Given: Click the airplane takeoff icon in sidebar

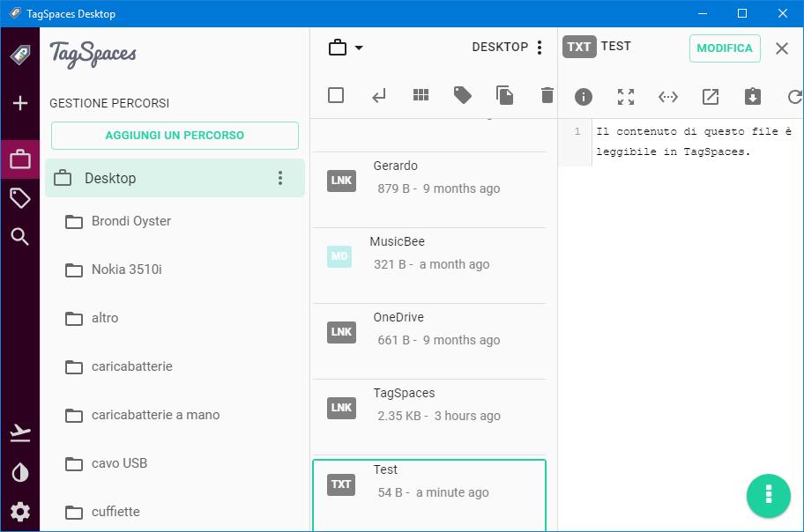Looking at the screenshot, I should pyautogui.click(x=20, y=433).
